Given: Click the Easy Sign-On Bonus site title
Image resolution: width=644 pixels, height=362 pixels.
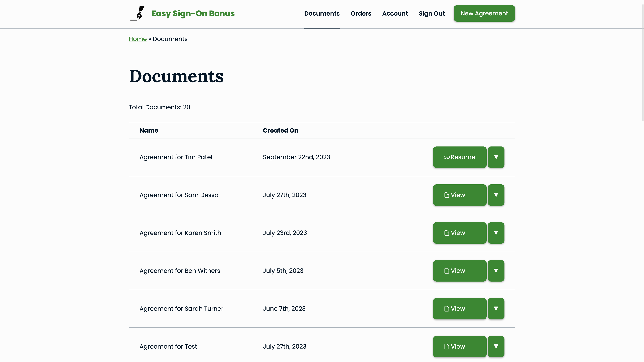Looking at the screenshot, I should (193, 13).
